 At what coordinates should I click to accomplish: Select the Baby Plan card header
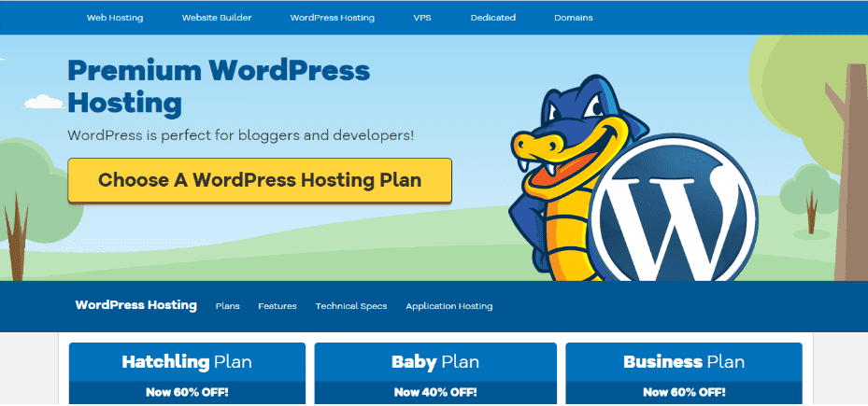tap(435, 362)
